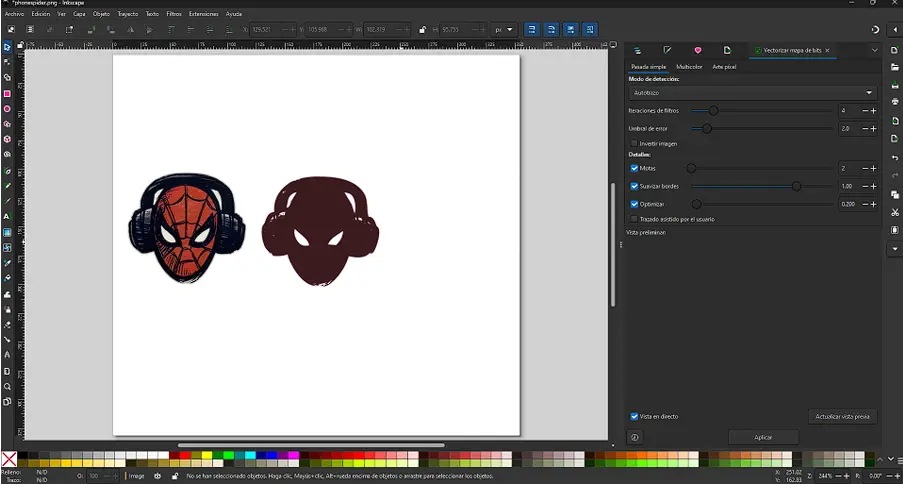Open the Layers and objects panel icon
The image size is (903, 484).
pyautogui.click(x=637, y=51)
